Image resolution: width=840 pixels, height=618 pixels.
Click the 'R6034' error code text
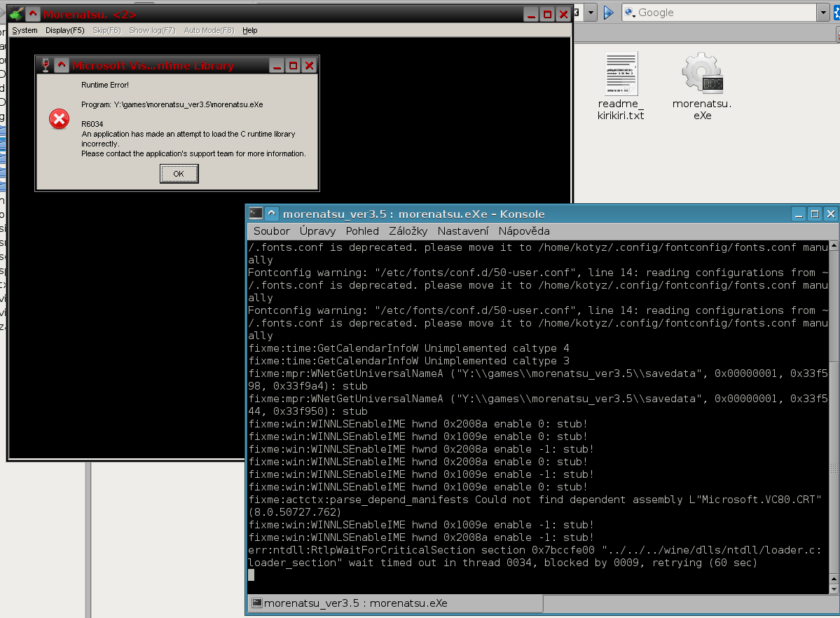pyautogui.click(x=92, y=124)
